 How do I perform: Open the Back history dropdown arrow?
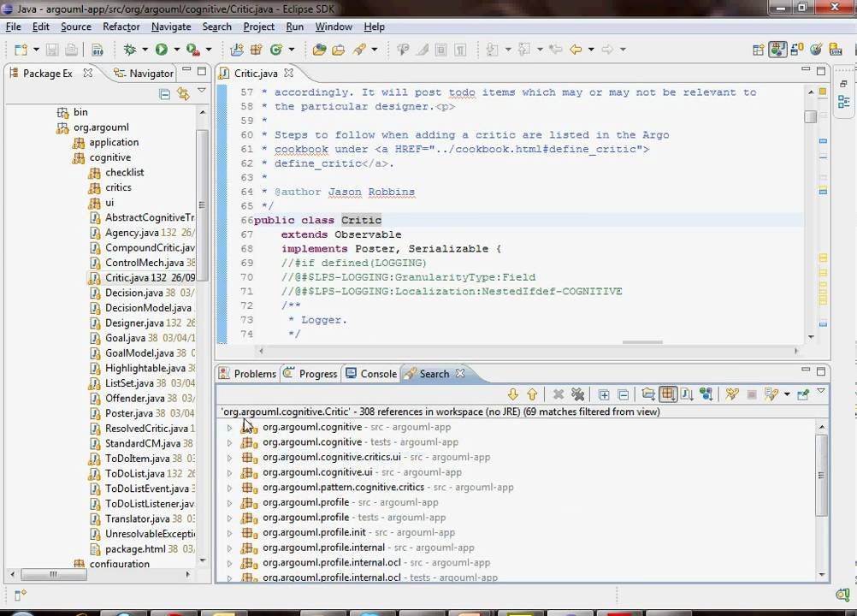pos(591,50)
